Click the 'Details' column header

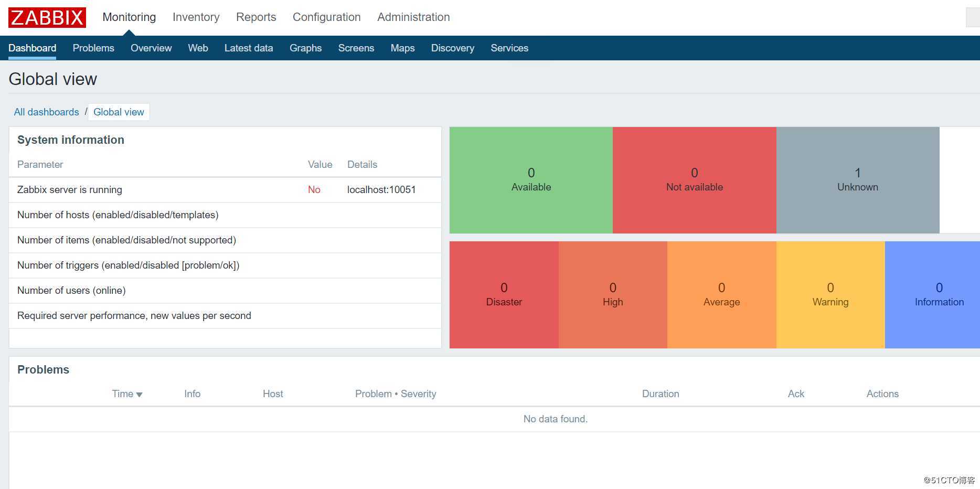(x=362, y=164)
